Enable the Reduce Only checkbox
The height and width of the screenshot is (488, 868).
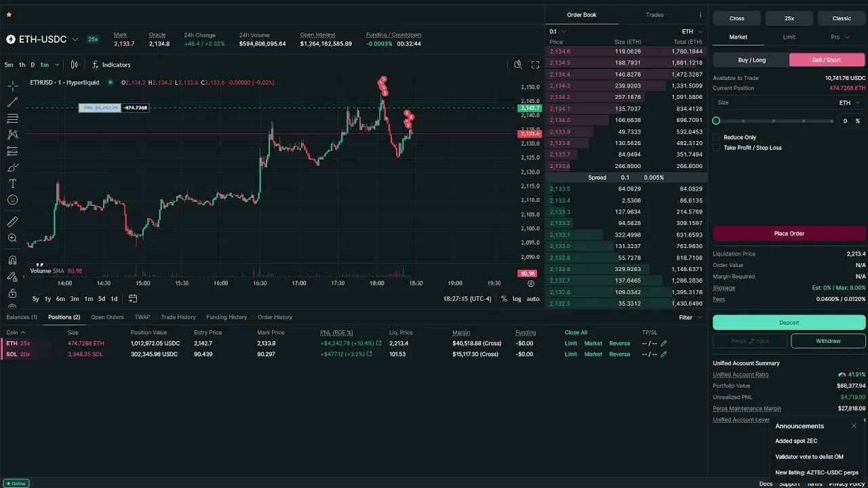click(717, 138)
